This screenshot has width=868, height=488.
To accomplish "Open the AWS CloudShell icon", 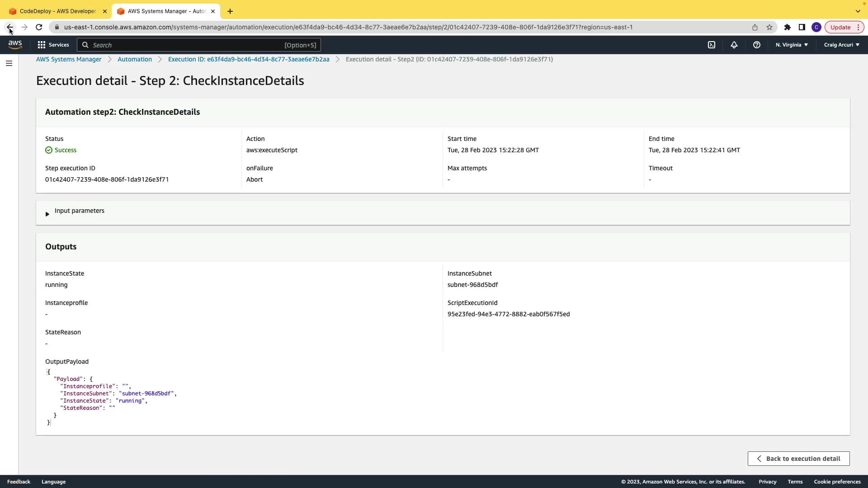I will tap(712, 45).
